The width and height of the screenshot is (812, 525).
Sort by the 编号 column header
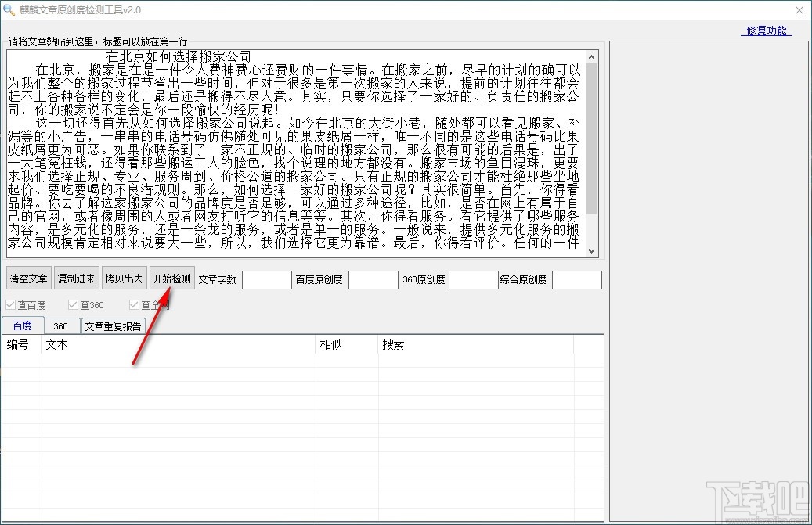click(x=22, y=344)
